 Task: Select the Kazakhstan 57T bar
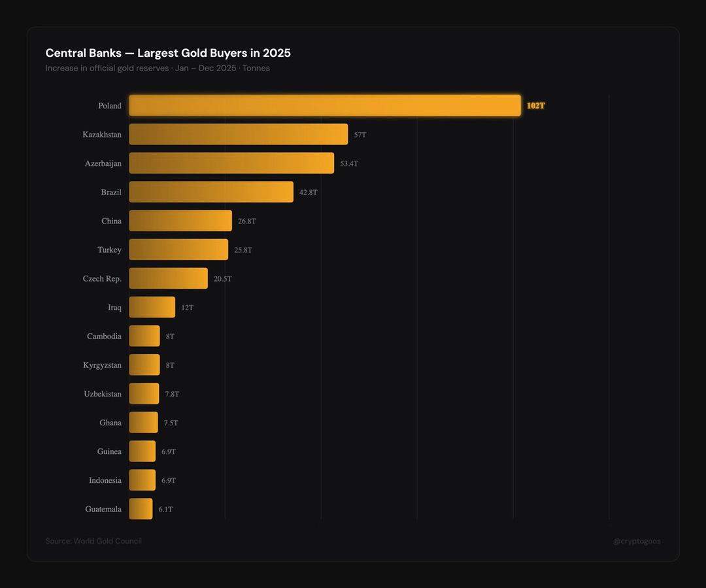click(x=238, y=134)
